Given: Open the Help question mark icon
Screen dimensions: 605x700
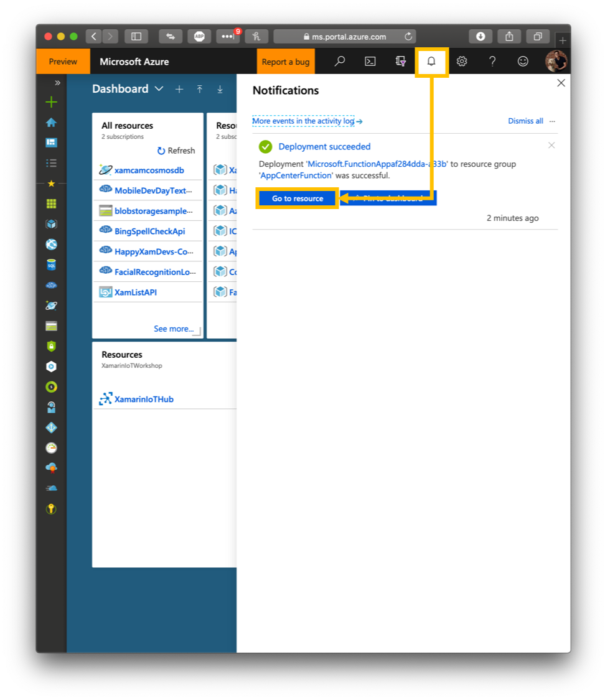Looking at the screenshot, I should pos(492,61).
